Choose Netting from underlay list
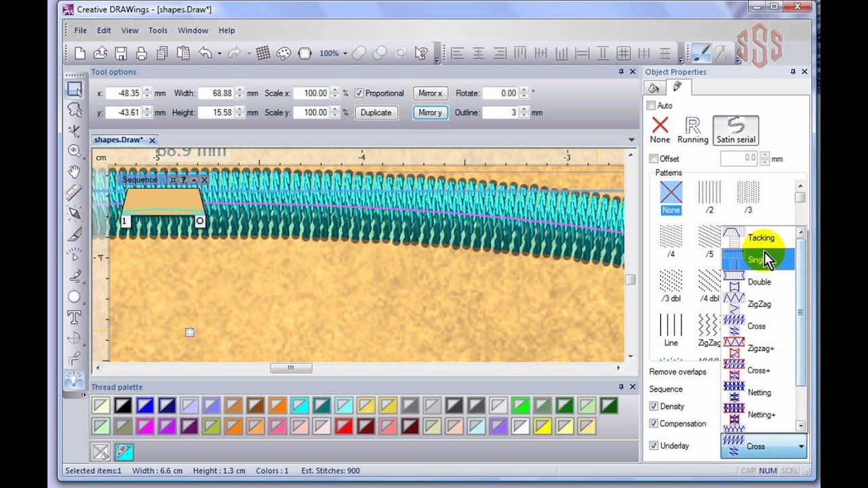868x488 pixels. point(758,392)
